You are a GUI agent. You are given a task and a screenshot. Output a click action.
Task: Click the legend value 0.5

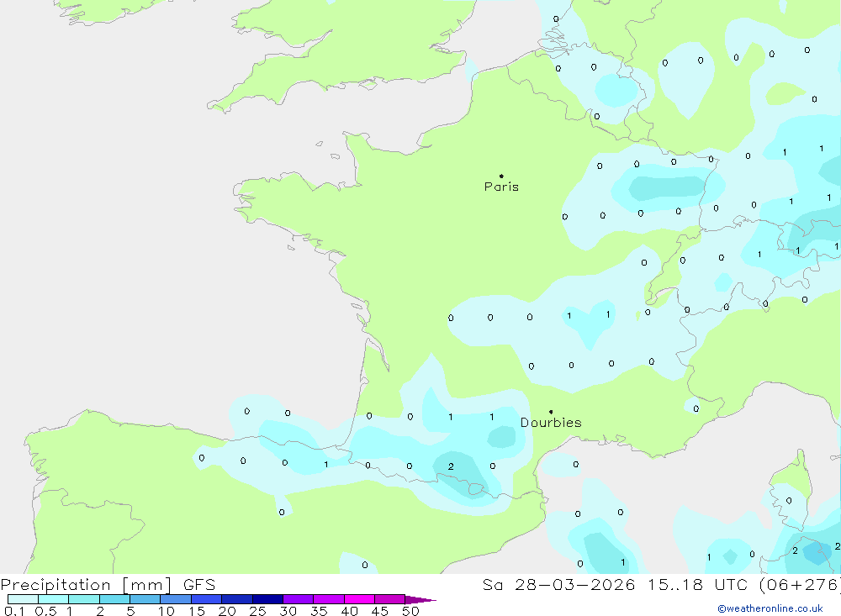pos(45,611)
